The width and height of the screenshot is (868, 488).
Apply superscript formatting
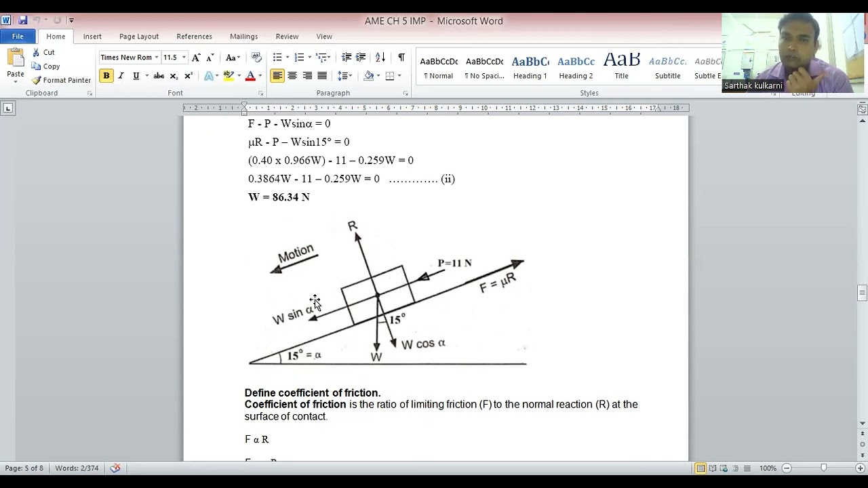click(189, 76)
